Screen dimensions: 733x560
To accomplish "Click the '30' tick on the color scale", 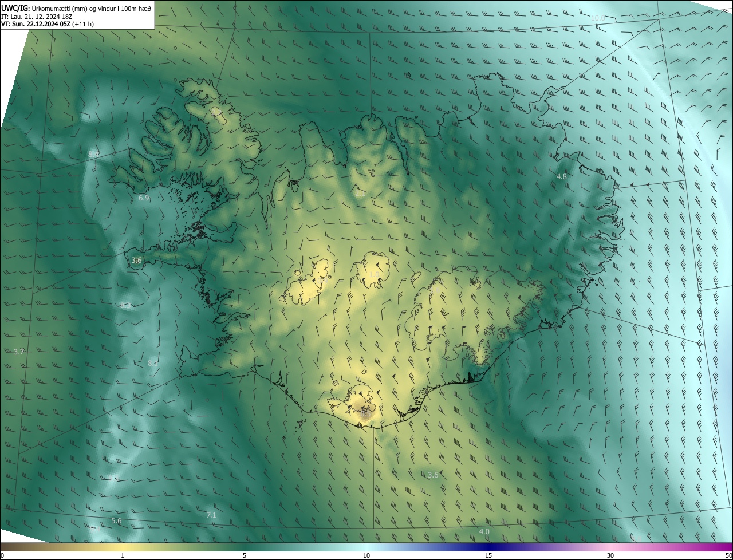I will click(610, 556).
